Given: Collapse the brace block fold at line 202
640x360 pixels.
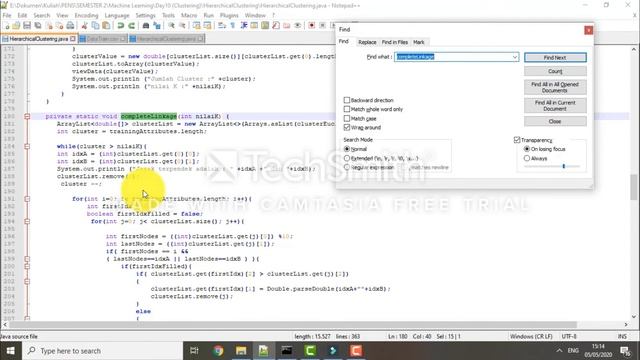Looking at the screenshot, I should [x=27, y=281].
